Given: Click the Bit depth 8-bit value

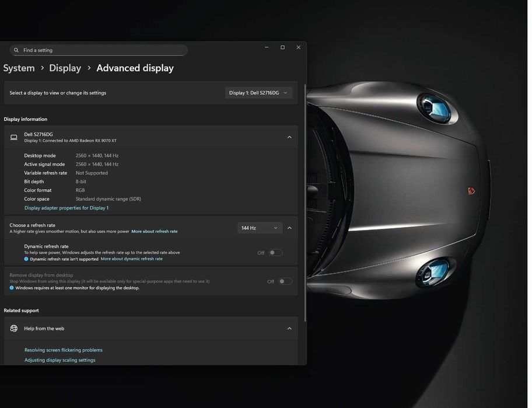Looking at the screenshot, I should pos(80,182).
